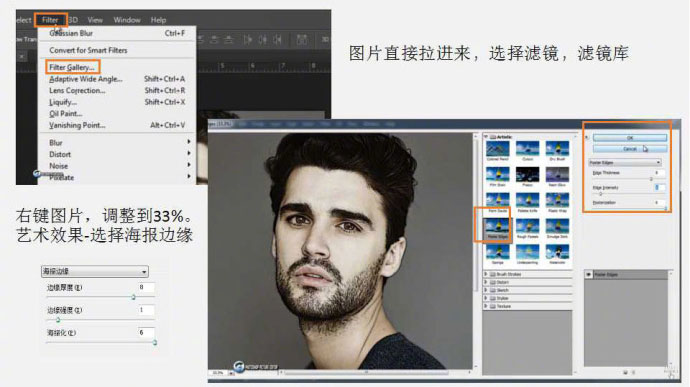Toggle Poster Edges effect layer eye icon
The width and height of the screenshot is (690, 387).
(x=589, y=274)
